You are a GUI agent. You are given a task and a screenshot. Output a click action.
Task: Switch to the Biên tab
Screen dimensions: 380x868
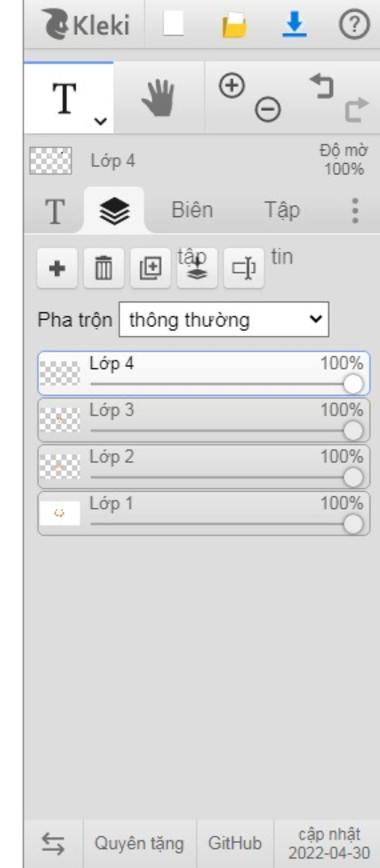point(192,210)
